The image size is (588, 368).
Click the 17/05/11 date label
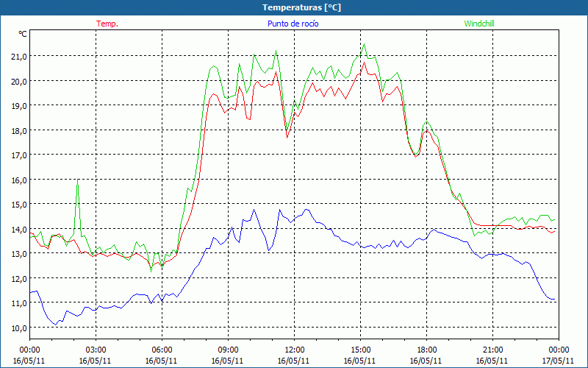point(558,361)
